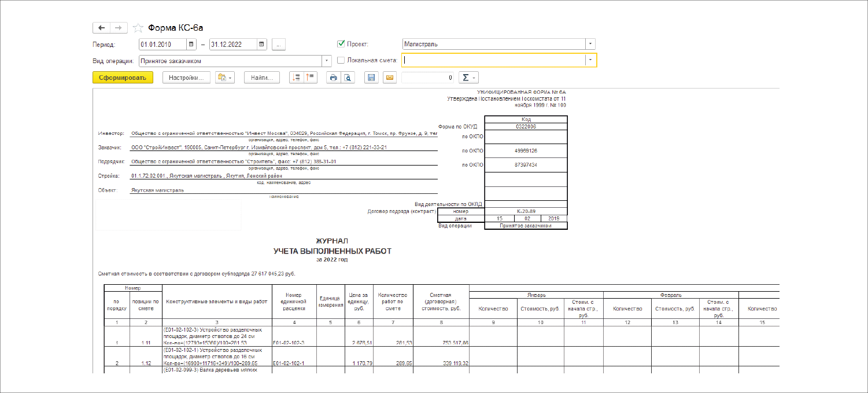Open calendar for period start date
Image resolution: width=868 pixels, height=393 pixels.
pos(191,44)
